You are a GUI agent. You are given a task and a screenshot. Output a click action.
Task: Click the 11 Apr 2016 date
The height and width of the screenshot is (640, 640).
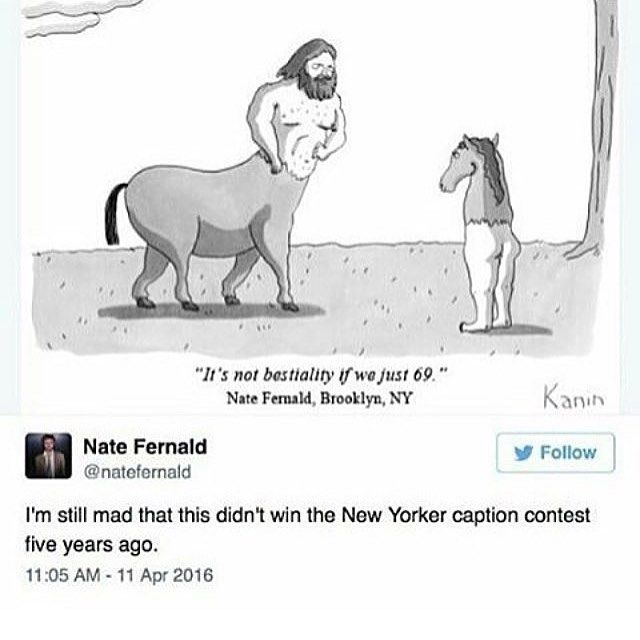pos(165,575)
